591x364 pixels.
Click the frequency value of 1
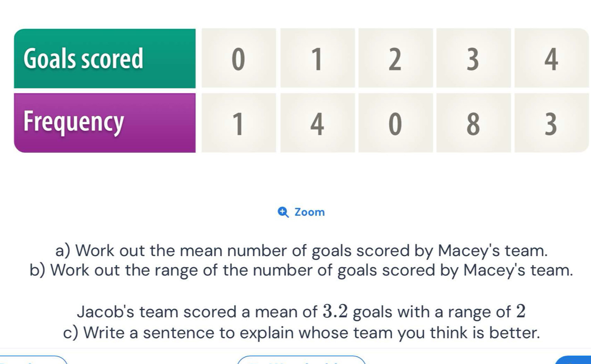(x=238, y=122)
